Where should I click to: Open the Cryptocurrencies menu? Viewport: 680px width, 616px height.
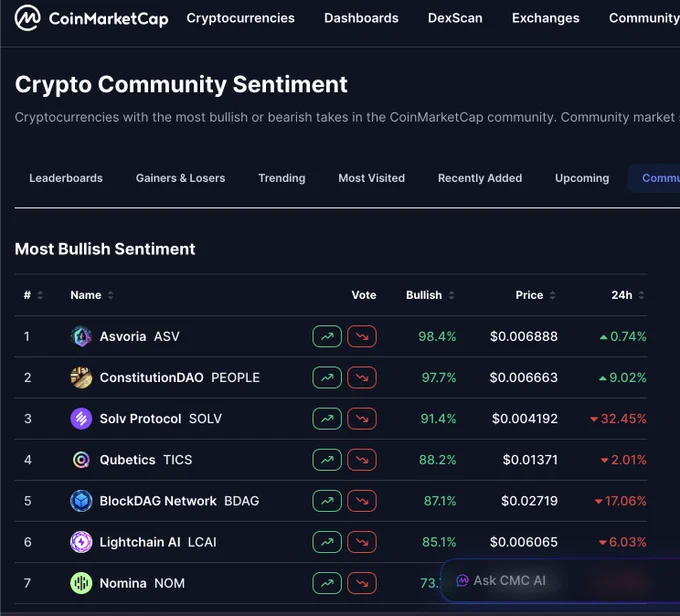(x=241, y=18)
